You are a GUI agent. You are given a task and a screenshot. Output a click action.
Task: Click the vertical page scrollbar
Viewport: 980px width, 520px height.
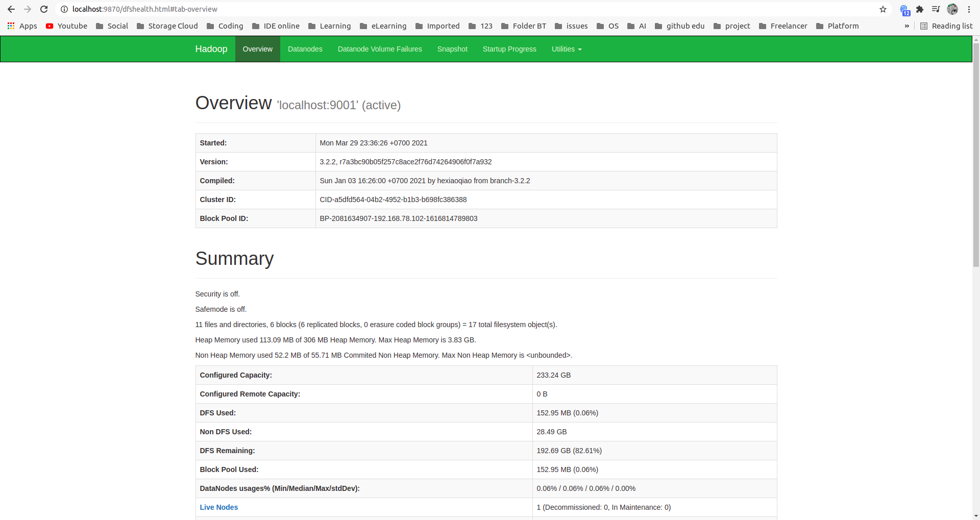click(x=976, y=154)
